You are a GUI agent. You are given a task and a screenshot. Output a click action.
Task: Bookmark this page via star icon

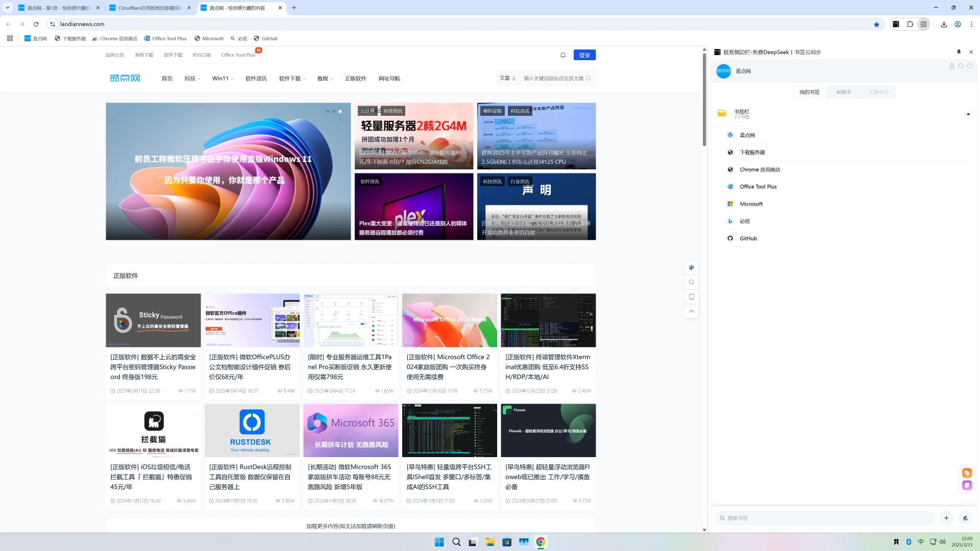tap(876, 24)
